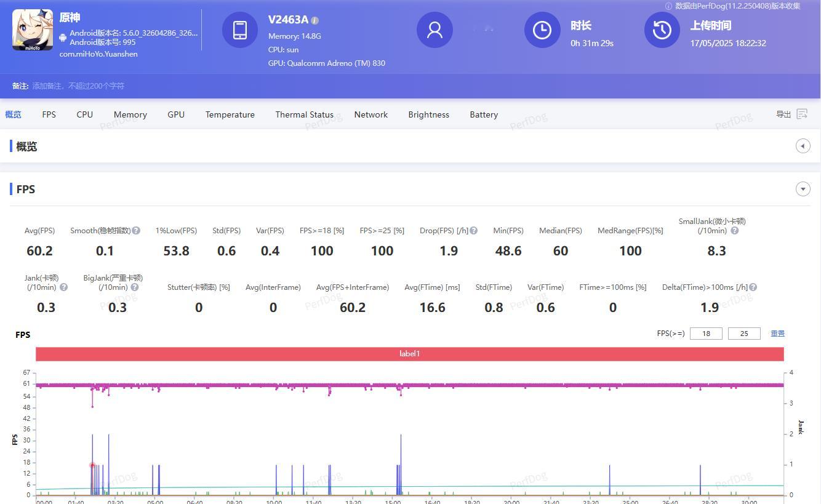Click the phone device icon
The image size is (821, 504).
coord(240,30)
